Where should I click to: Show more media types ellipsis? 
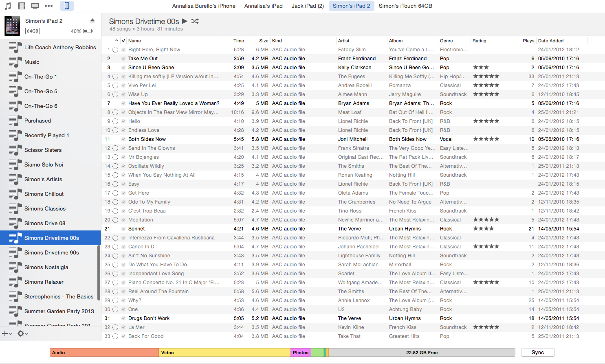coord(49,6)
